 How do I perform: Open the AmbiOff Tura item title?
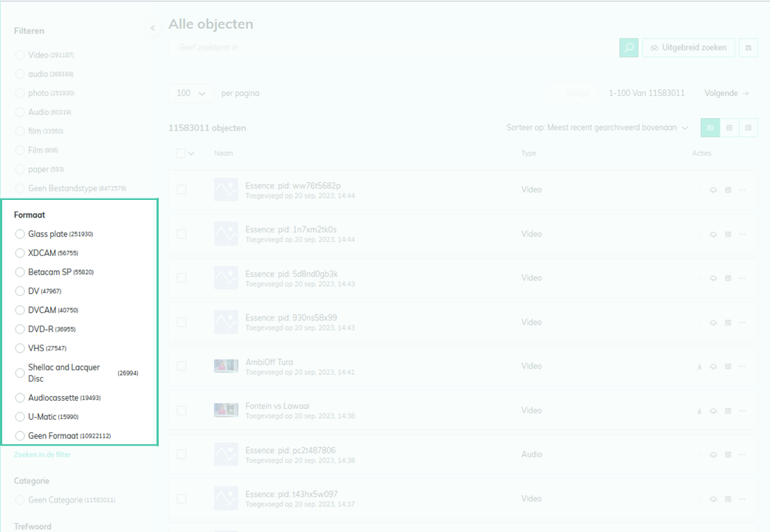(x=269, y=362)
